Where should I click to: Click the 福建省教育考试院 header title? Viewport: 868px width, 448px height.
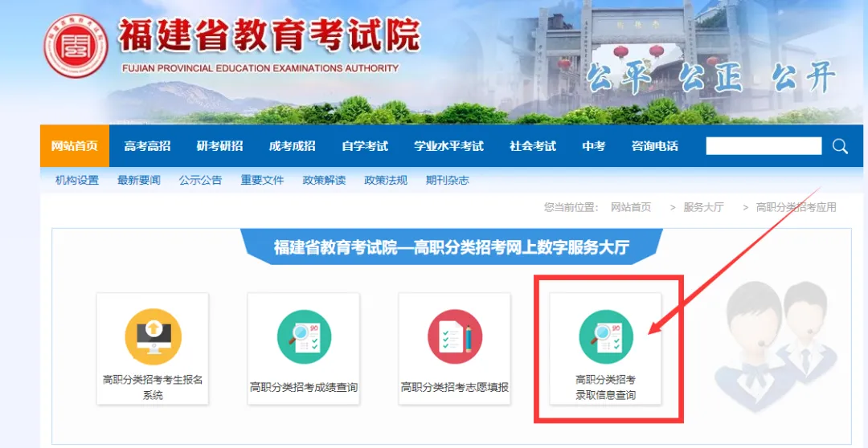click(269, 36)
